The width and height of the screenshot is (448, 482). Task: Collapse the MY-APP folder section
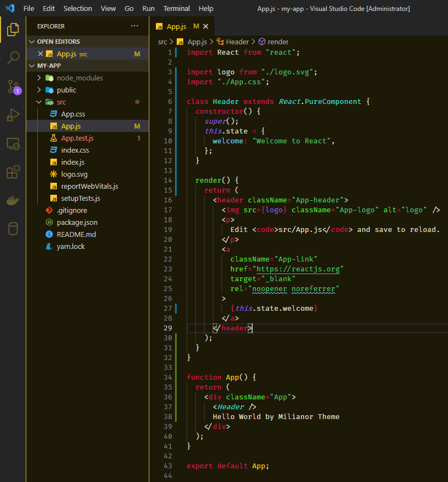click(x=32, y=66)
